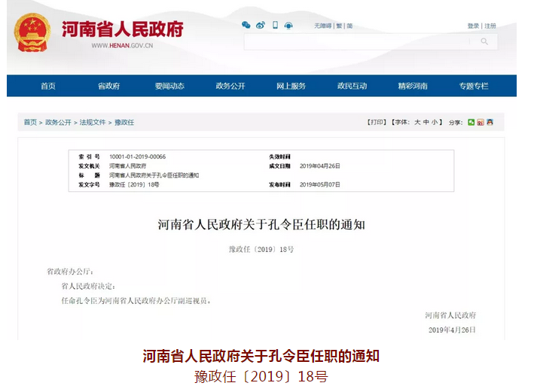Click the headset icon in header

click(x=290, y=25)
